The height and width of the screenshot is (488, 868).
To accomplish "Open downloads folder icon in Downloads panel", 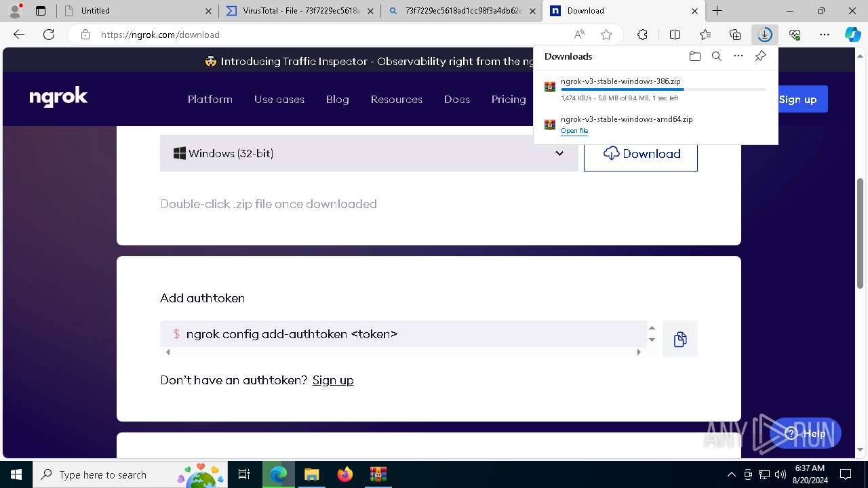I will 694,56.
